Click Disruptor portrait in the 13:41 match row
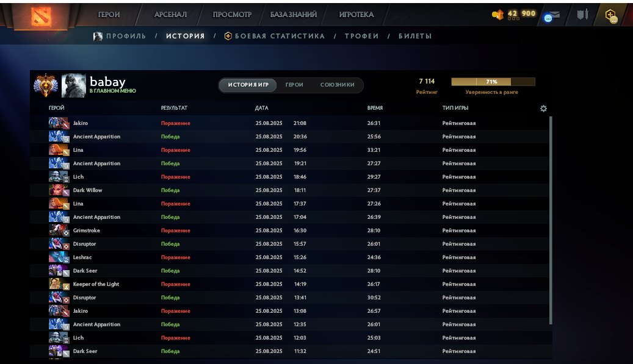This screenshot has height=364, width=633. tap(59, 298)
